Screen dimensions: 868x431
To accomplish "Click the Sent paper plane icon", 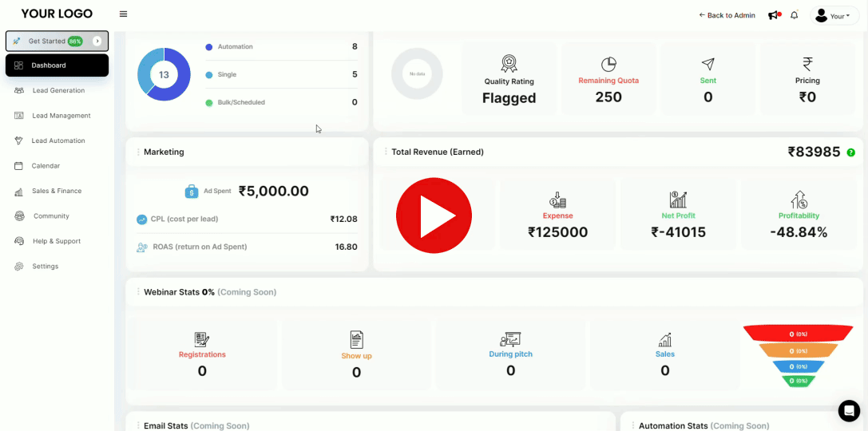I will pyautogui.click(x=707, y=64).
